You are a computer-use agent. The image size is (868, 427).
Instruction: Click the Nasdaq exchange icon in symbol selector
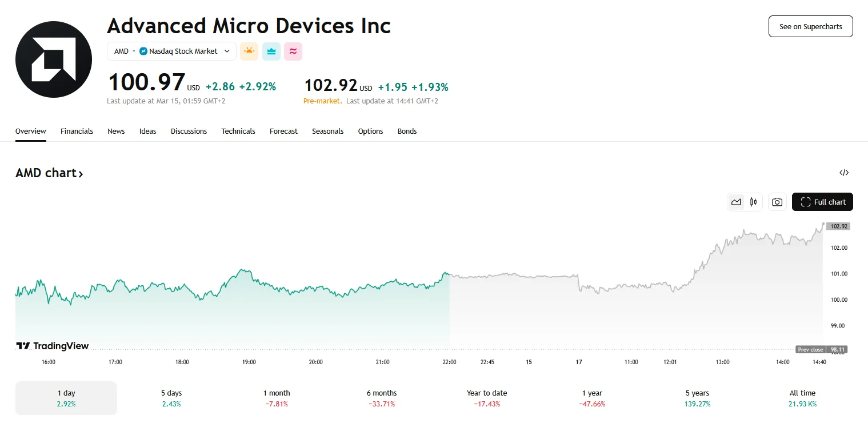coord(143,51)
